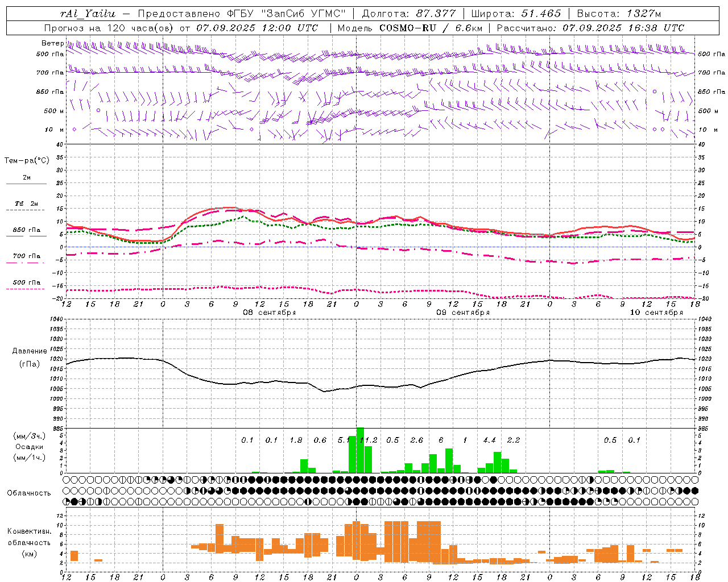Click the 2.2 precipitation value
Viewport: 728px width, 582px height.
pos(514,440)
